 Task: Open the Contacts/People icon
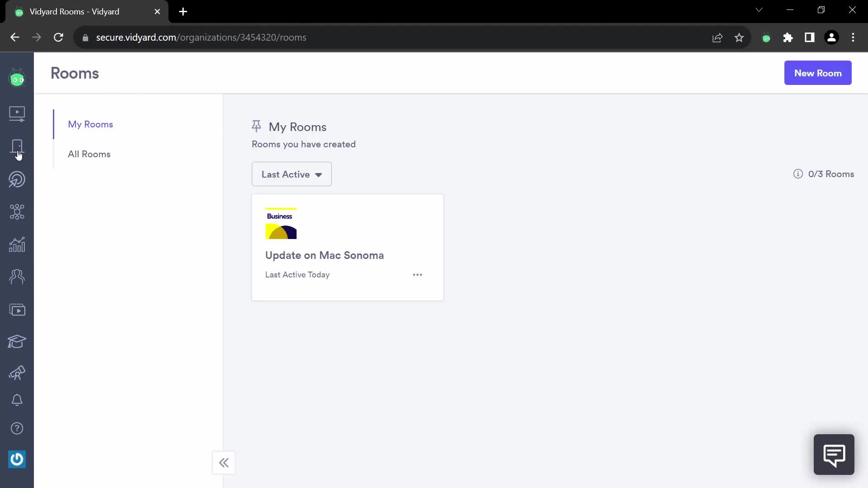(x=16, y=276)
